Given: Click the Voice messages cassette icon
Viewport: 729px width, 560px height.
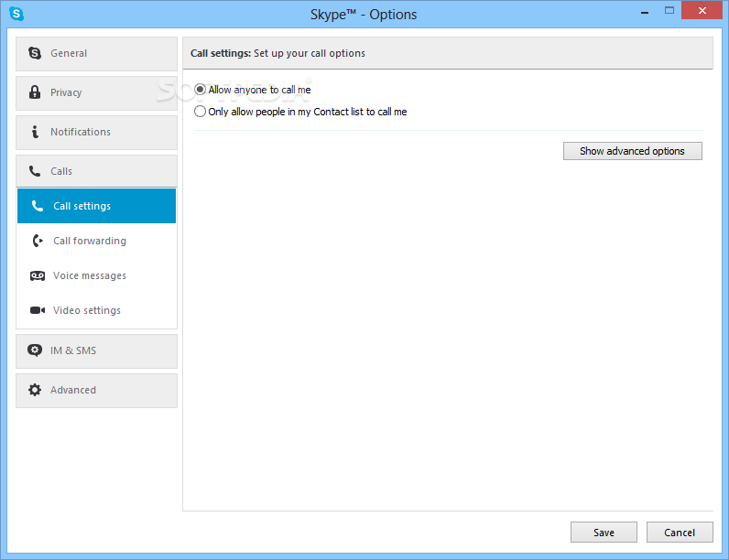Looking at the screenshot, I should (x=38, y=275).
